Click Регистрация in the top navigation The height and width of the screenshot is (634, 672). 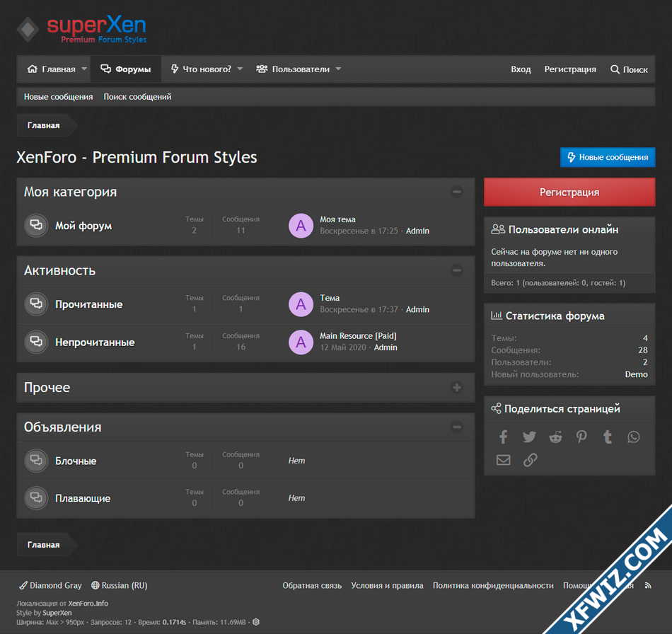(x=570, y=69)
